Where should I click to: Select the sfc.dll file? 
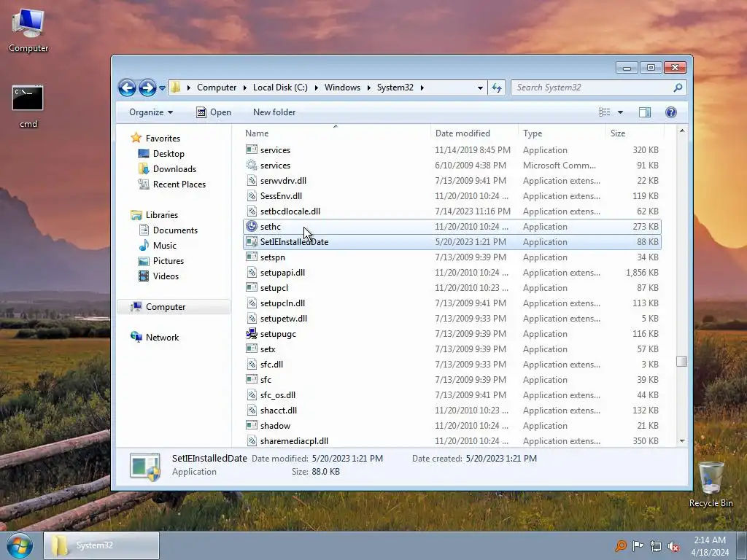tap(271, 365)
